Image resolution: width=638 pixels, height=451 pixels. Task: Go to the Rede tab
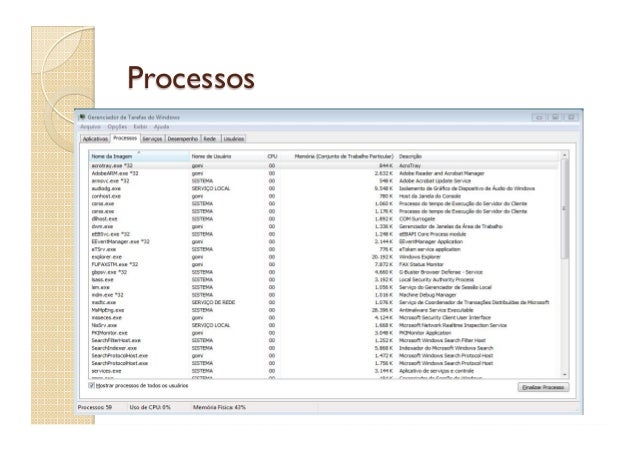click(210, 139)
